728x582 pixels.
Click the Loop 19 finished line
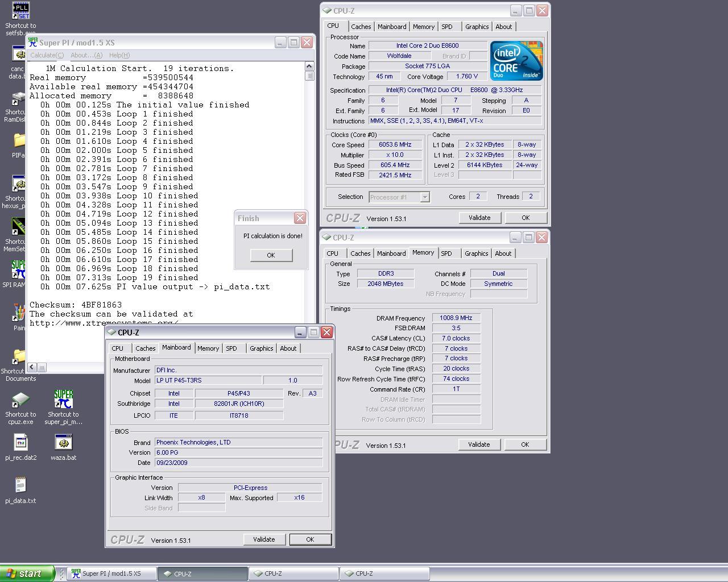(x=119, y=277)
